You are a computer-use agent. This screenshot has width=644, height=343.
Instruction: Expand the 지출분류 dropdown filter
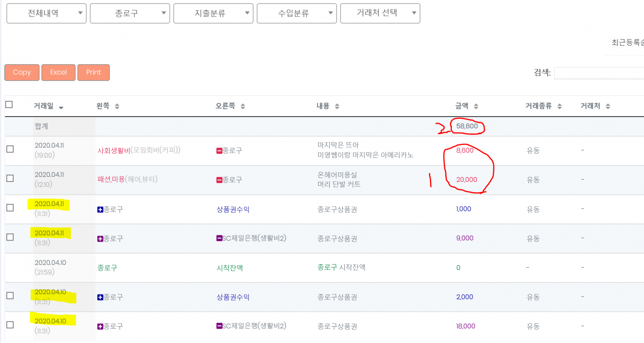coord(213,14)
